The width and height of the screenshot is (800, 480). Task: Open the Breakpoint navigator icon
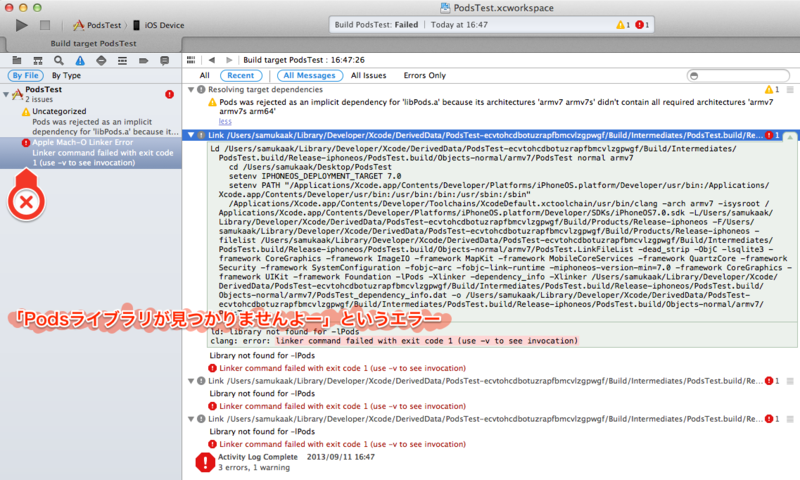pyautogui.click(x=143, y=61)
